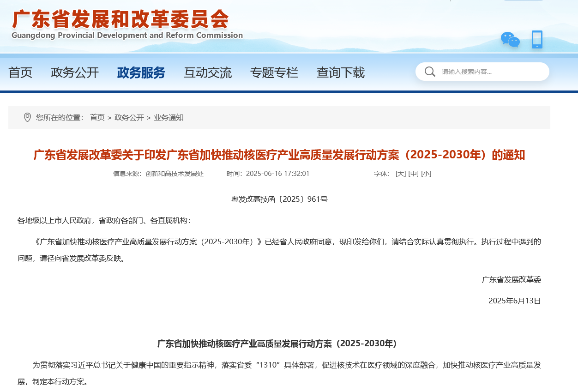Click the WeChat share icon
Image resolution: width=578 pixels, height=392 pixels.
click(510, 41)
